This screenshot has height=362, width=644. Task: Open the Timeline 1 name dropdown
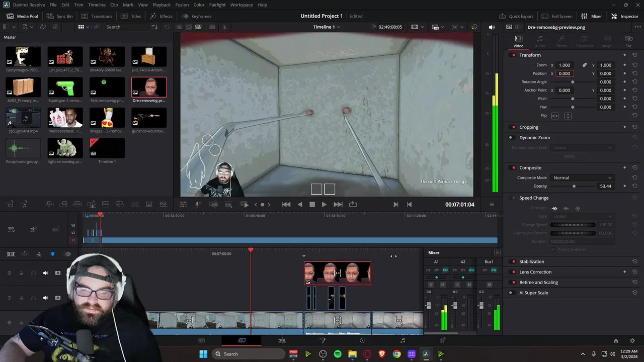point(327,27)
